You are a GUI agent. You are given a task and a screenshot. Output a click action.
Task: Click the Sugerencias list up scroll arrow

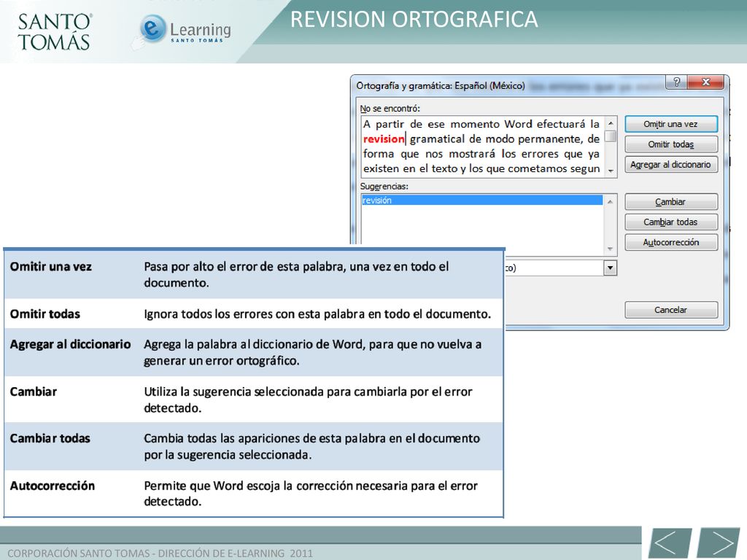coord(611,202)
